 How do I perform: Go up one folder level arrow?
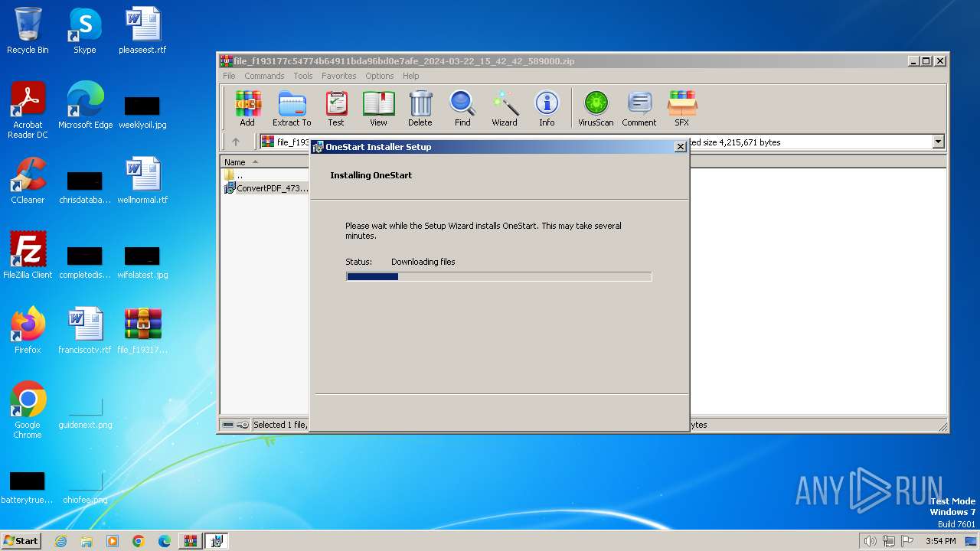236,142
